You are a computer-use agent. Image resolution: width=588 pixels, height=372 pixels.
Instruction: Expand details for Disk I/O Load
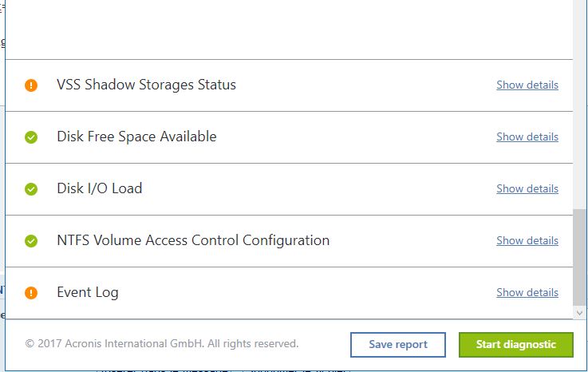point(527,188)
